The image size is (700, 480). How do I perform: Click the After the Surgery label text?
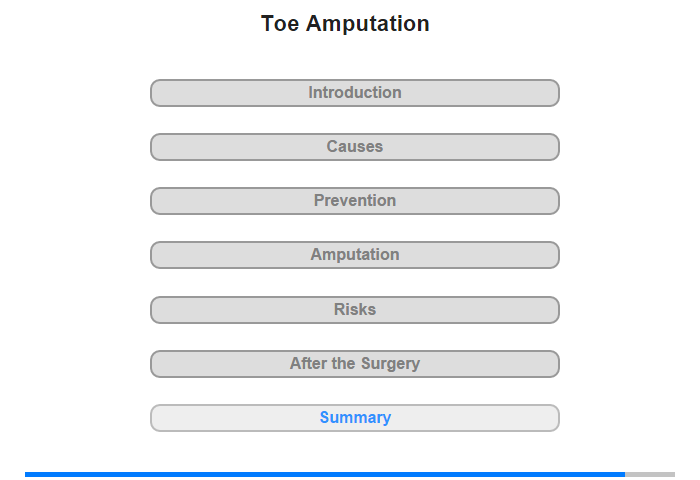(x=355, y=363)
